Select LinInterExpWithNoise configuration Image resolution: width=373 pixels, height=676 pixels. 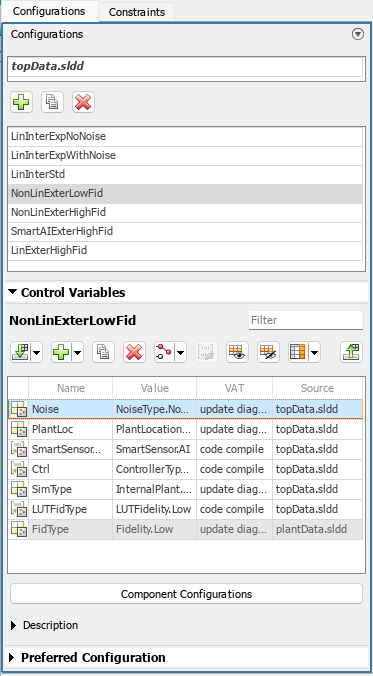[185, 156]
